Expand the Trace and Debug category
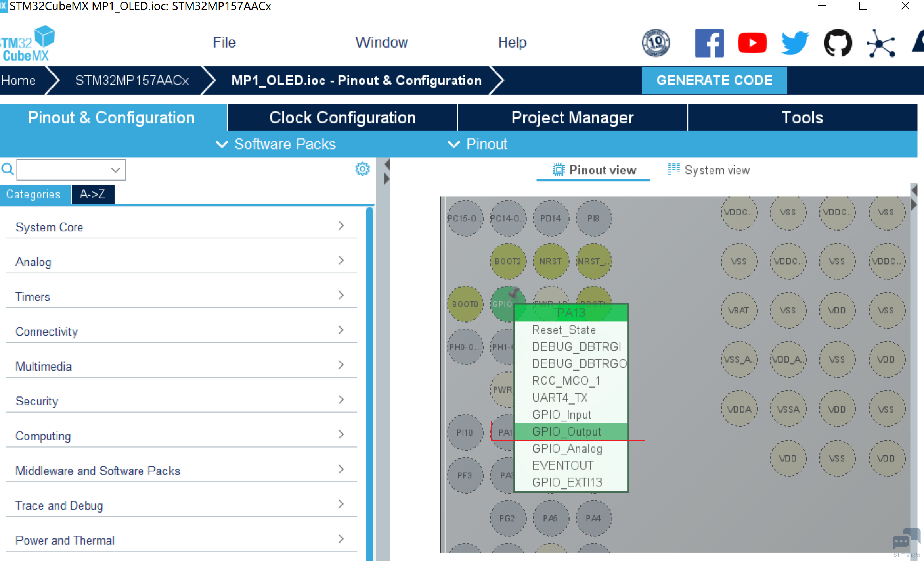Image resolution: width=924 pixels, height=561 pixels. [181, 505]
